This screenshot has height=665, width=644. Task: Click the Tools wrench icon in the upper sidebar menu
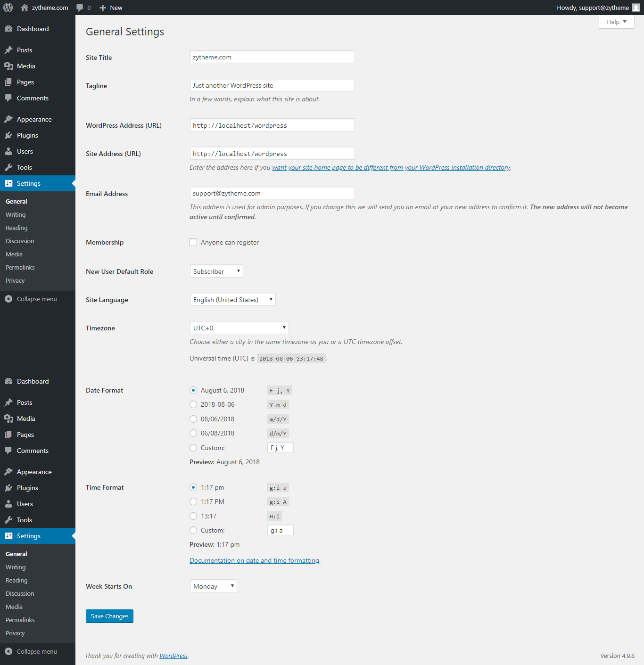(x=8, y=167)
